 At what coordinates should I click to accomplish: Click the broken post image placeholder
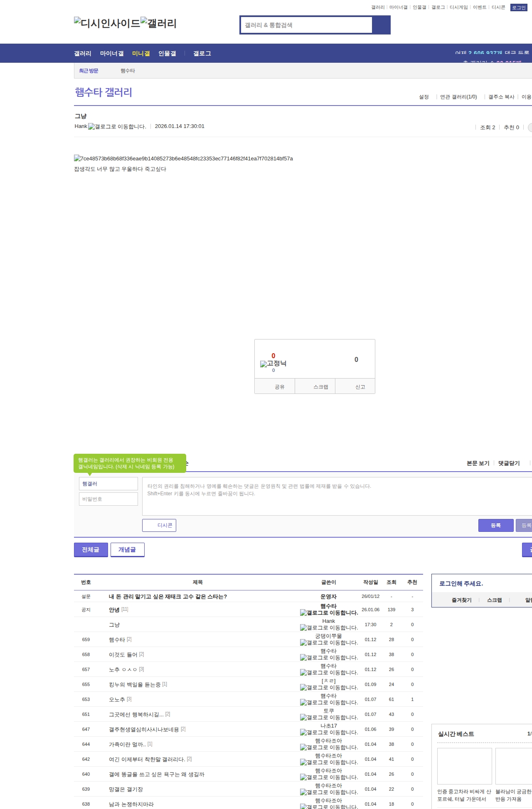pos(183,158)
